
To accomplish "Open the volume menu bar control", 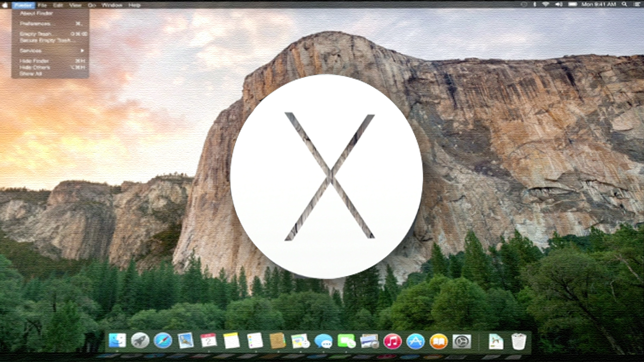I will (x=558, y=5).
